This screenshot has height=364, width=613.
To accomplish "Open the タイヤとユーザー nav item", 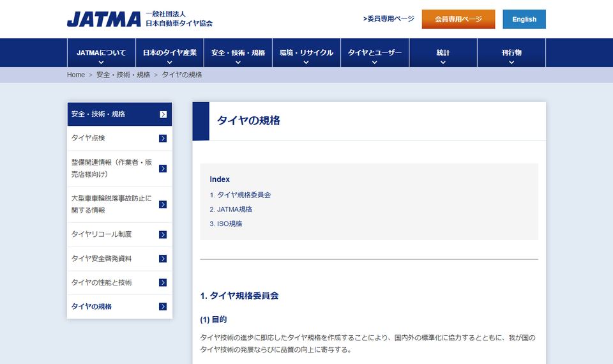I will pyautogui.click(x=375, y=53).
